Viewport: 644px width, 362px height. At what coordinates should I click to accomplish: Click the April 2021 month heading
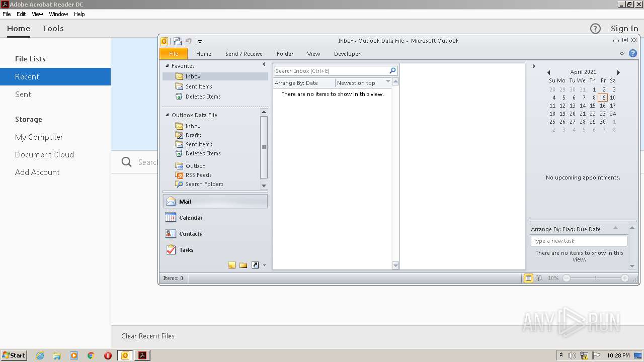583,72
